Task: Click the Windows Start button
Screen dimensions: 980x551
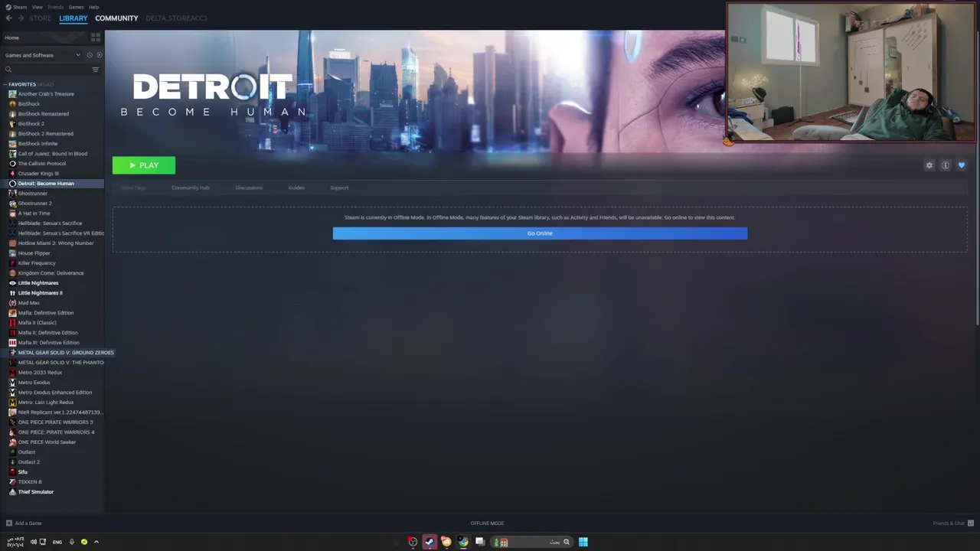Action: [583, 542]
